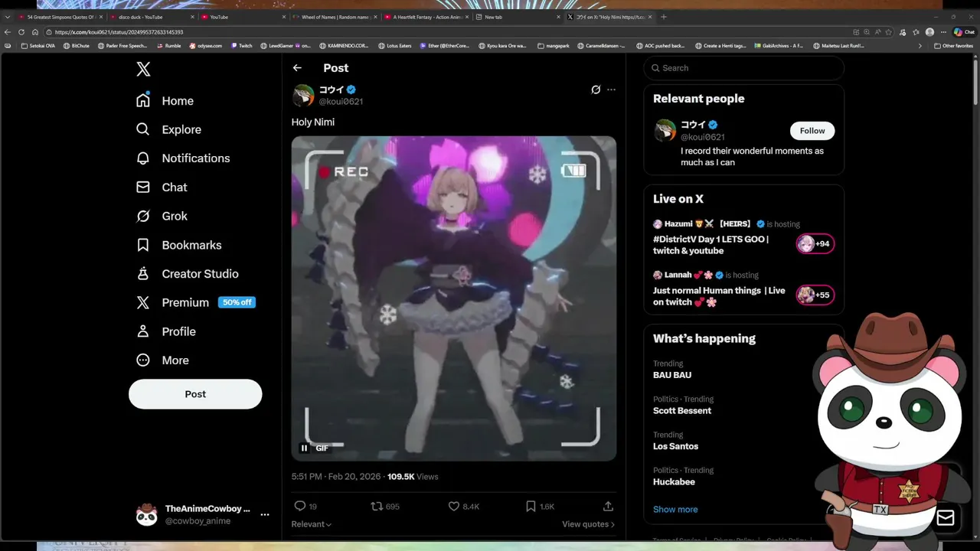980x551 pixels.
Task: Click the X logo in sidebar
Action: pos(143,70)
